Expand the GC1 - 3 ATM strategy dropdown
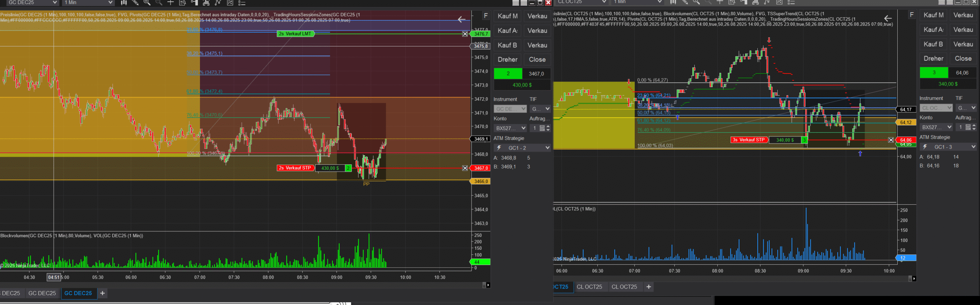This screenshot has width=980, height=305. click(973, 147)
